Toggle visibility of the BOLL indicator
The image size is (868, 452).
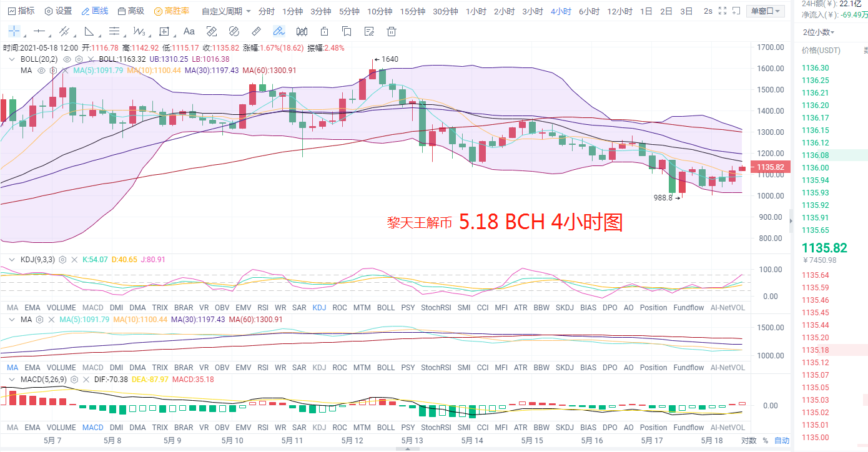67,59
